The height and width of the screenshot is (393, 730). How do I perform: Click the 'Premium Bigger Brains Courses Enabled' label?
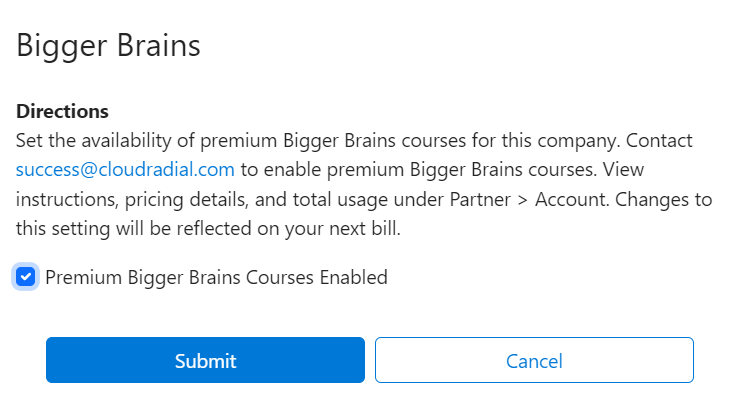(216, 278)
